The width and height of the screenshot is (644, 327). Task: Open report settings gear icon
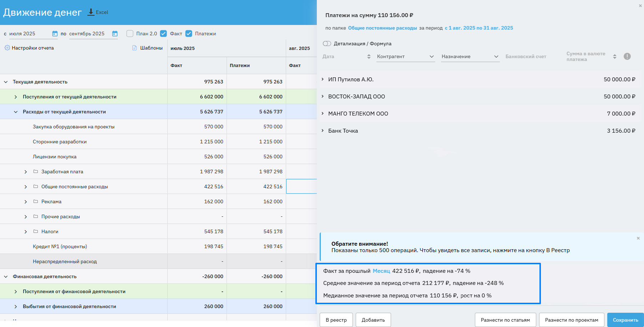(7, 48)
